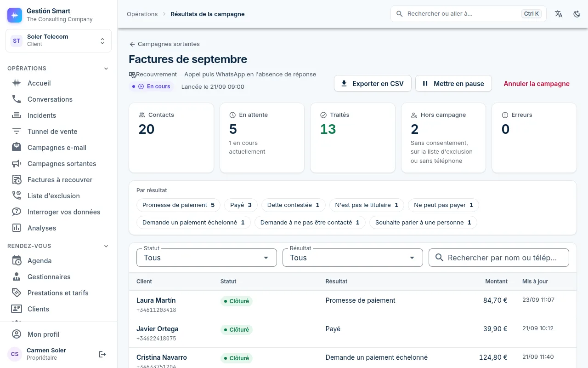Image resolution: width=588 pixels, height=368 pixels.
Task: Collapse the Opérations sidebar section
Action: pyautogui.click(x=58, y=69)
